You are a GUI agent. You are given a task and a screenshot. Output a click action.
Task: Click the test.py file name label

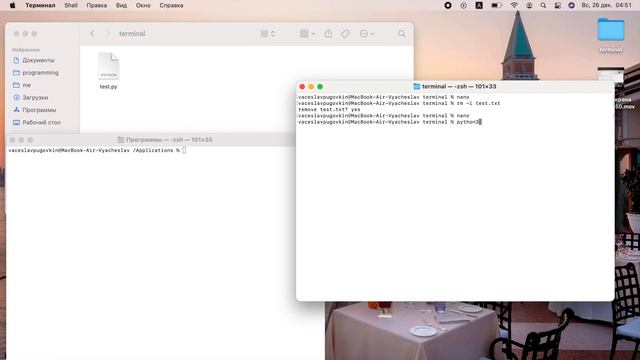(x=109, y=87)
